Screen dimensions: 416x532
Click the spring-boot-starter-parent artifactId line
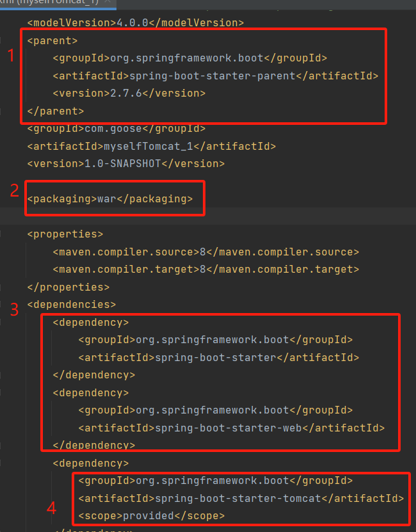click(x=216, y=76)
